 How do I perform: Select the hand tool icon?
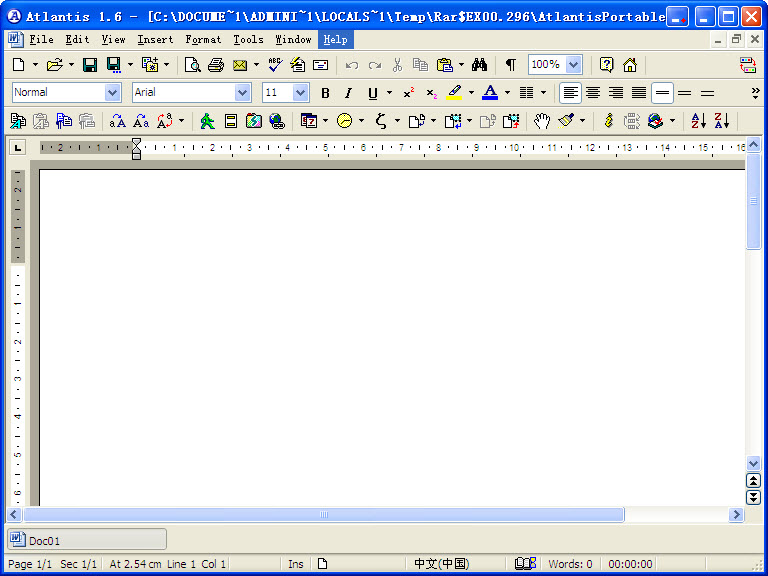[x=541, y=121]
